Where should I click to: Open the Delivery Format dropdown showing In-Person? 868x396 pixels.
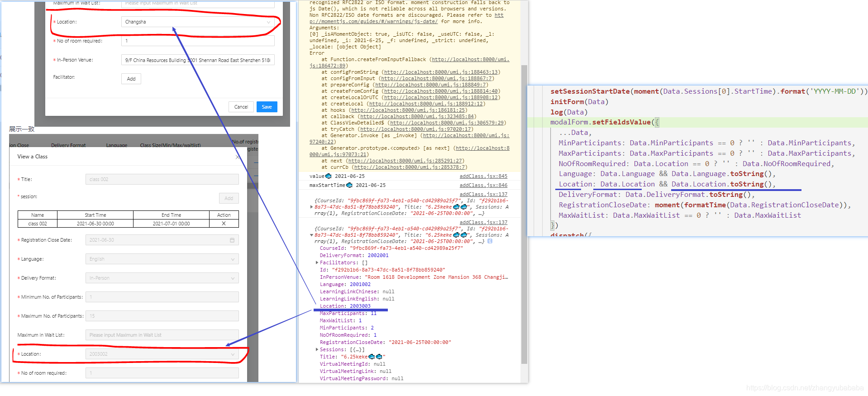162,278
